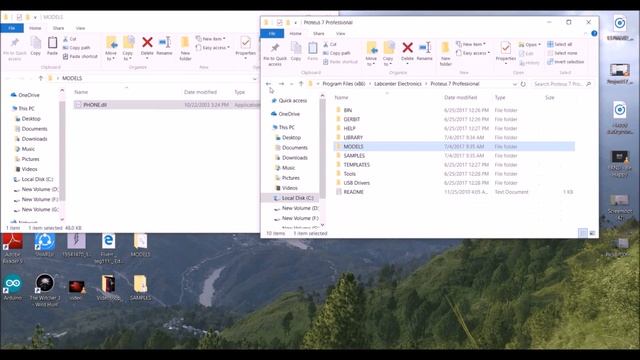640x360 pixels.
Task: Click Invert selection in Proteus window ribbon
Action: click(565, 62)
